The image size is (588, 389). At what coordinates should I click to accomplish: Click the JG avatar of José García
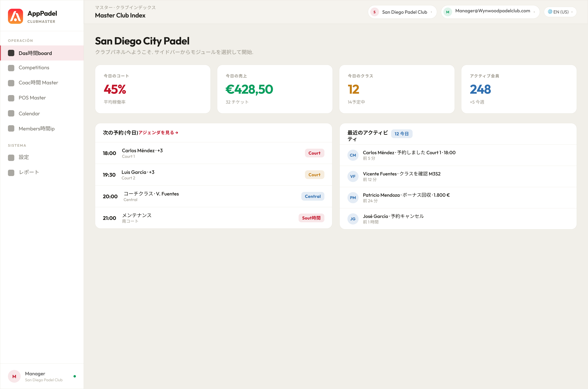tap(353, 219)
